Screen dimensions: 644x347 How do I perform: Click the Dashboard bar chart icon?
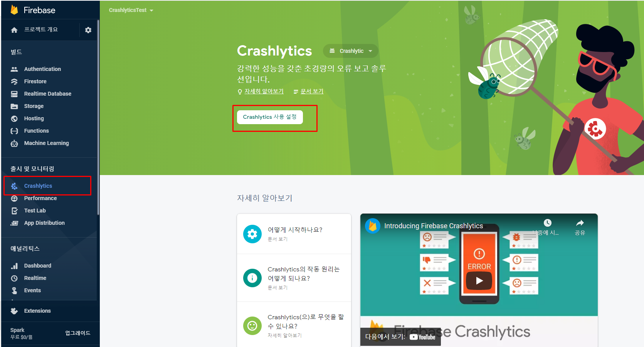(x=14, y=266)
